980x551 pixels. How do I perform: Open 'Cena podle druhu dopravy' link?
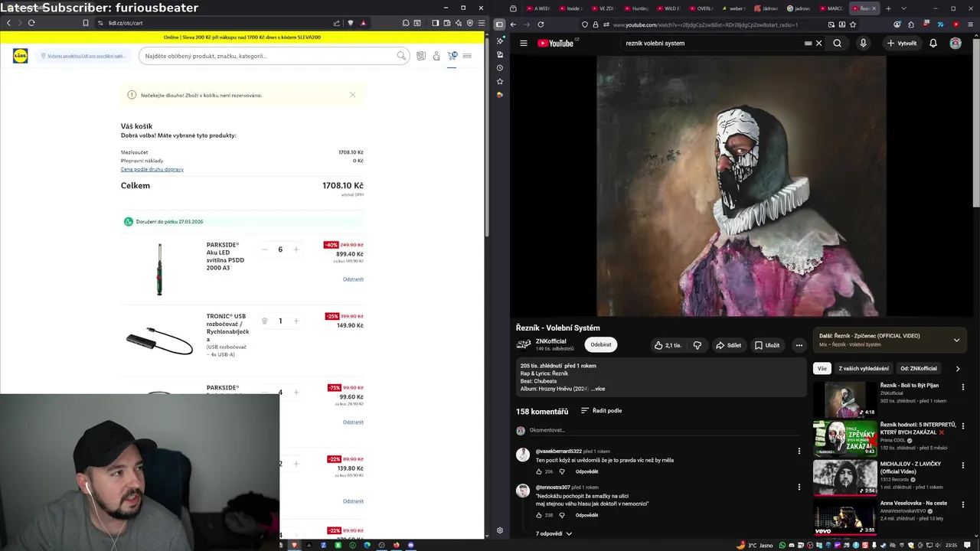[152, 169]
